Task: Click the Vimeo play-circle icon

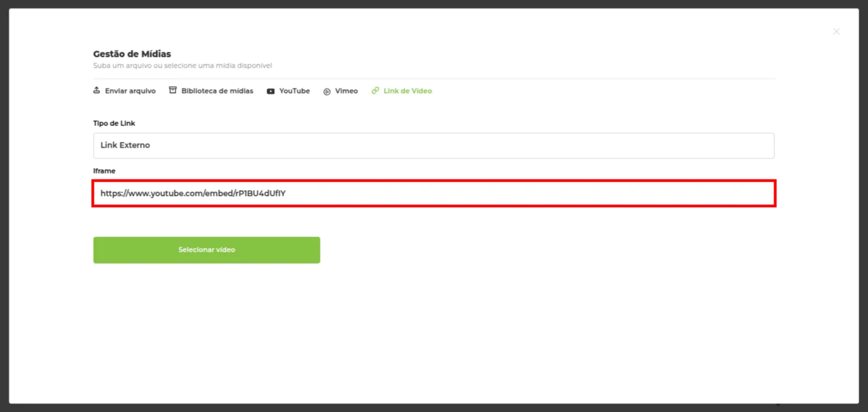Action: [x=327, y=92]
